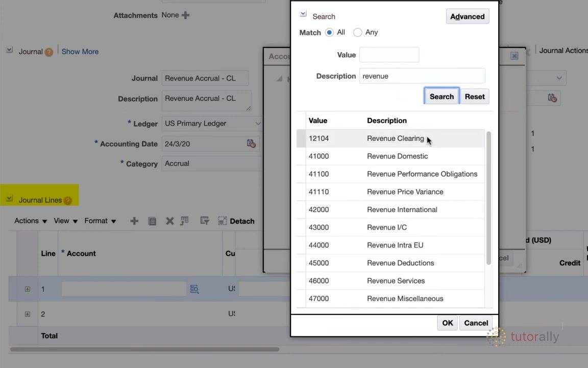Open the dropdown right of the popup
This screenshot has width=588, height=368.
[x=559, y=78]
